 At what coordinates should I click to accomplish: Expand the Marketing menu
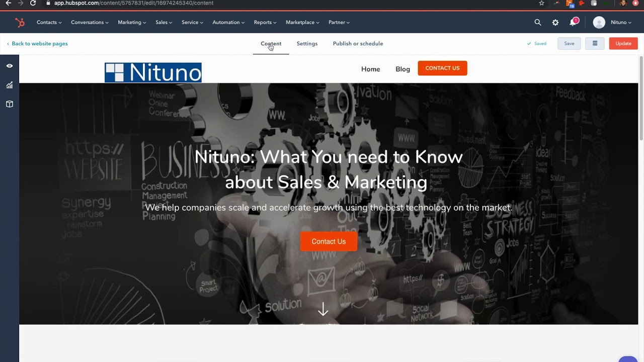pyautogui.click(x=132, y=22)
